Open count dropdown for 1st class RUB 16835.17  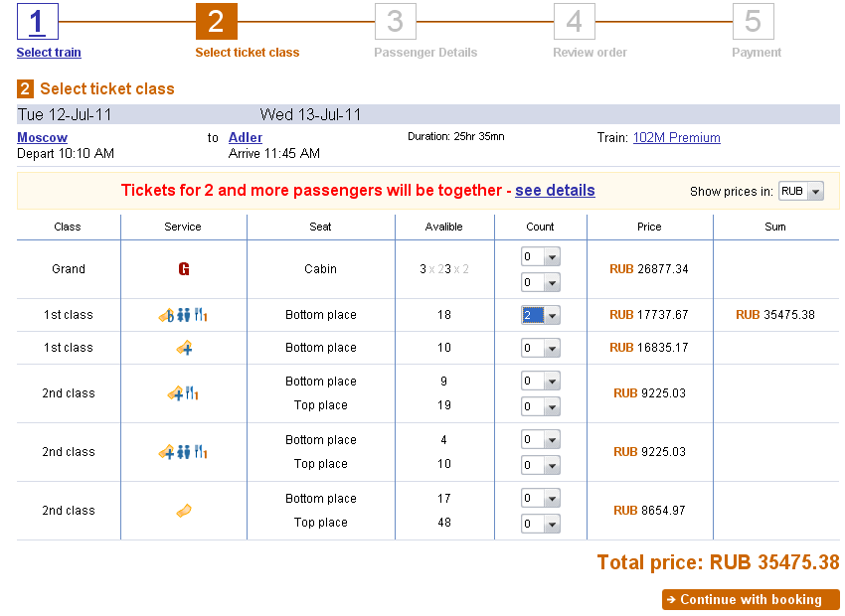(541, 349)
